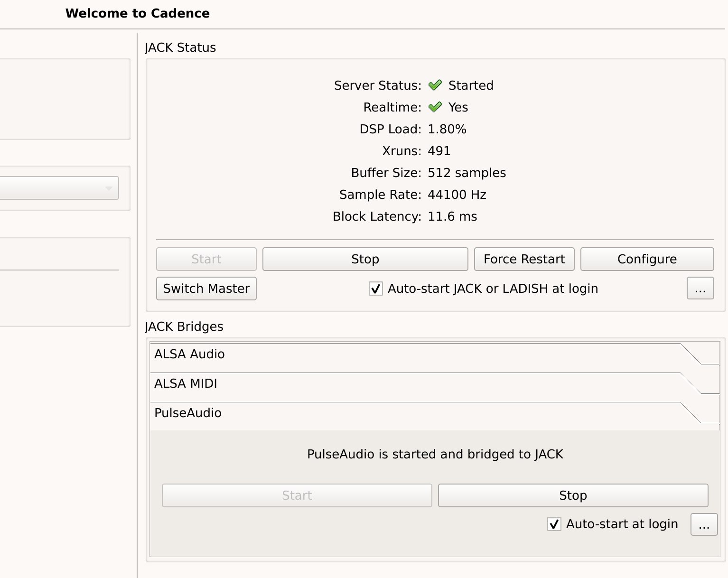This screenshot has width=728, height=578.
Task: Click Switch Master button
Action: click(x=206, y=289)
